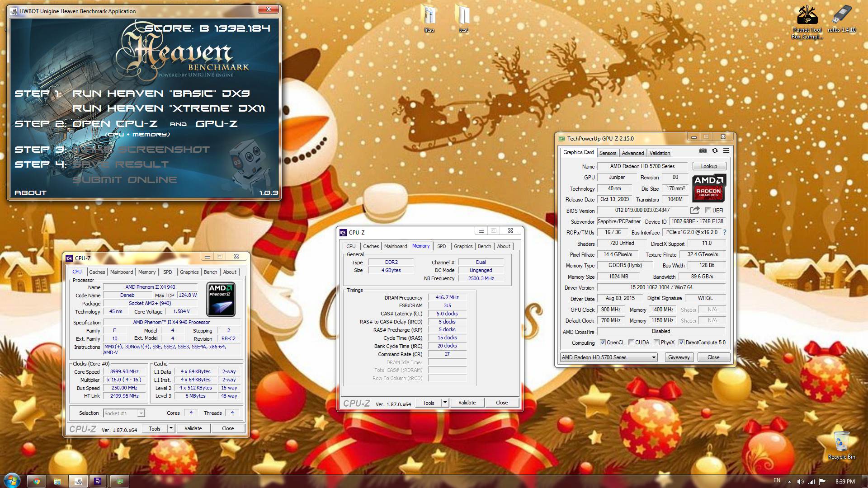Click the Close button in GPU-Z
Image resolution: width=868 pixels, height=488 pixels.
point(713,357)
